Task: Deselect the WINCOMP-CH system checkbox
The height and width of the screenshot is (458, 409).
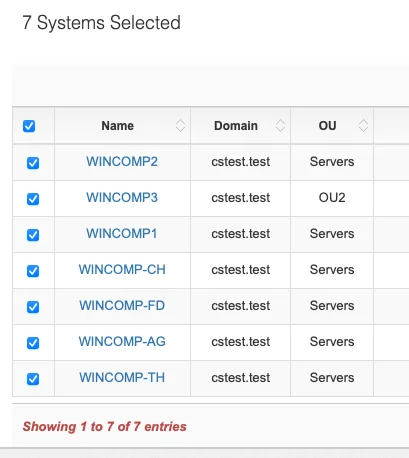Action: (x=33, y=271)
